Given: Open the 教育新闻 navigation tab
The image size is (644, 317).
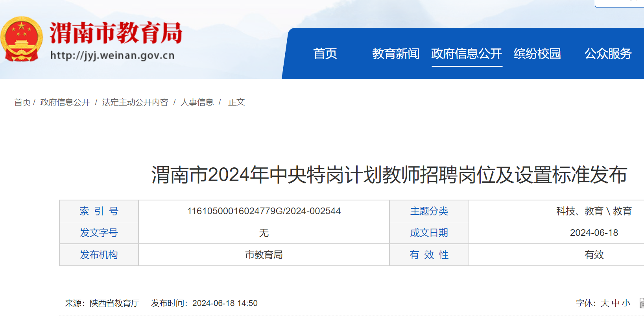Looking at the screenshot, I should coord(396,54).
